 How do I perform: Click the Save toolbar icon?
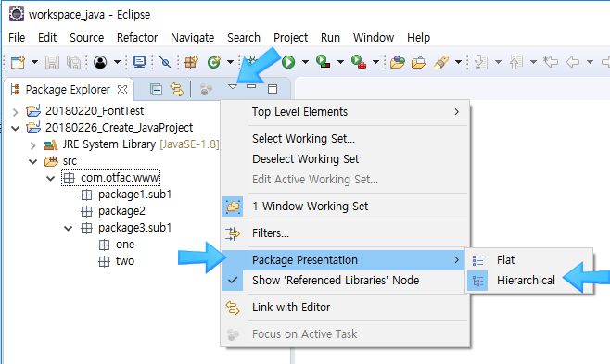click(52, 62)
